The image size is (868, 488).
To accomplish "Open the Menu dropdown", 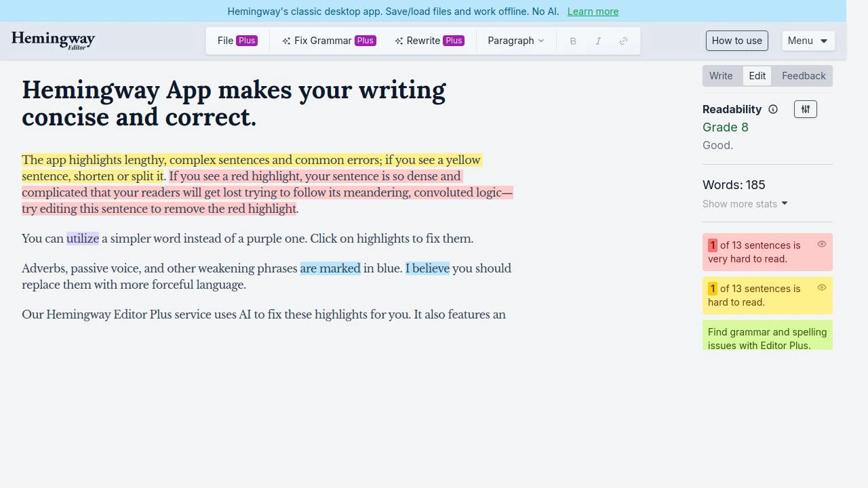I will point(808,41).
